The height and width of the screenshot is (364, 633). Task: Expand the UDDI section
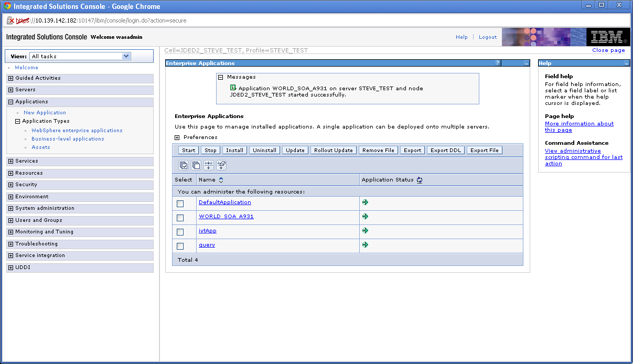click(10, 267)
